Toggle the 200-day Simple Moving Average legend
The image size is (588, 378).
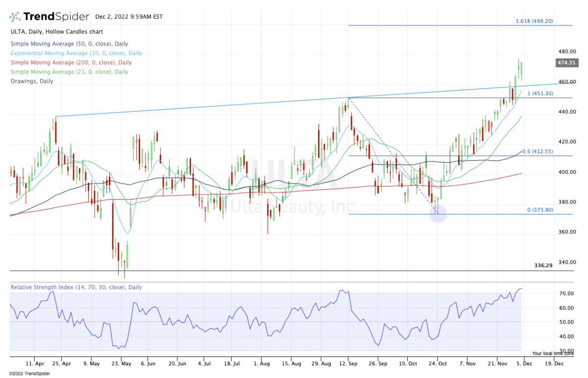pyautogui.click(x=71, y=62)
